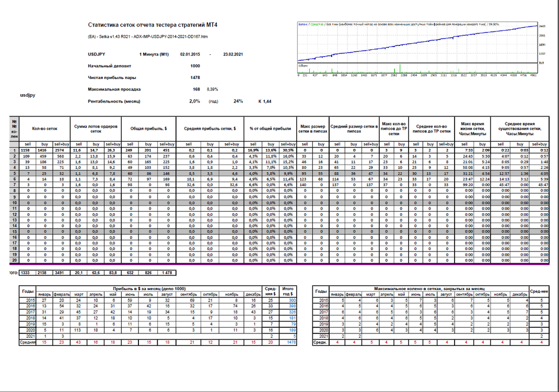Click the 'Рентабельность (месяц)' label
Viewport: 559px width, 392px height.
pyautogui.click(x=114, y=101)
